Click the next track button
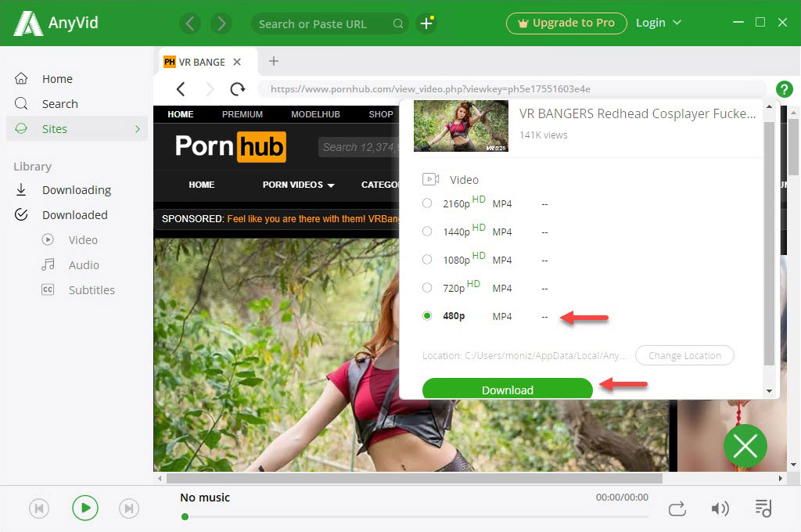This screenshot has width=801, height=532. [x=129, y=509]
